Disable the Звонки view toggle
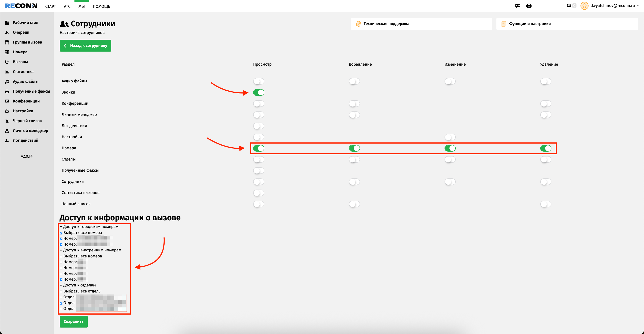644x334 pixels. pos(258,92)
